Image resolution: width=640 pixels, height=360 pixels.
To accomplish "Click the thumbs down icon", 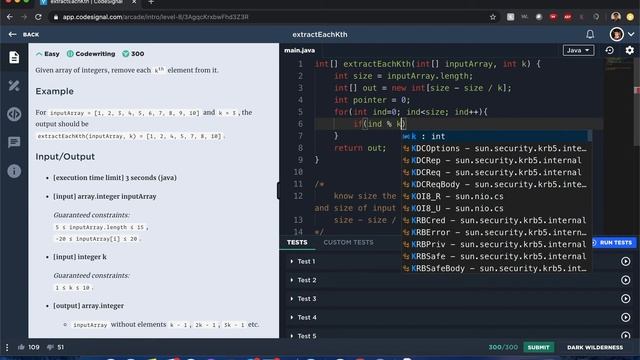I will (50, 347).
